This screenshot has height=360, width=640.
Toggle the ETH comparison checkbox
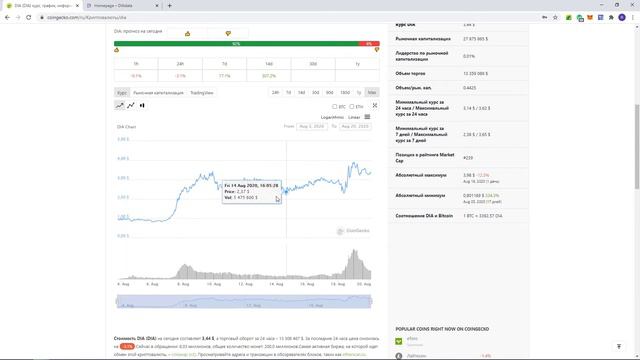351,107
